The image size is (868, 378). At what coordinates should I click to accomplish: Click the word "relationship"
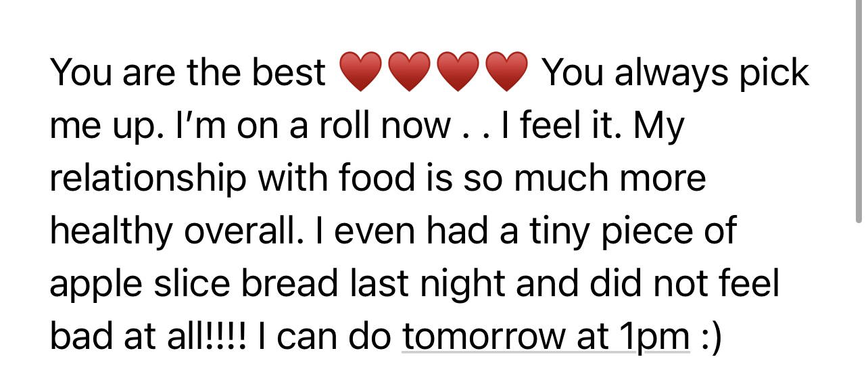(148, 179)
